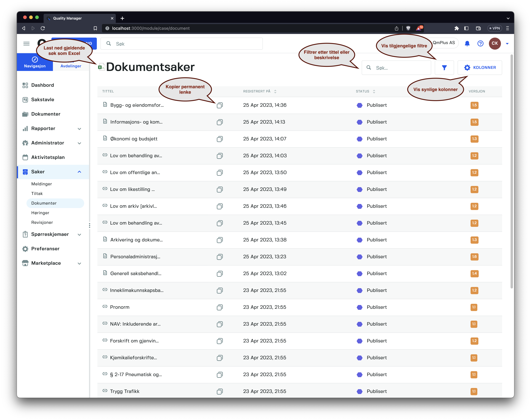
Task: Open notifications bell
Action: [x=467, y=44]
